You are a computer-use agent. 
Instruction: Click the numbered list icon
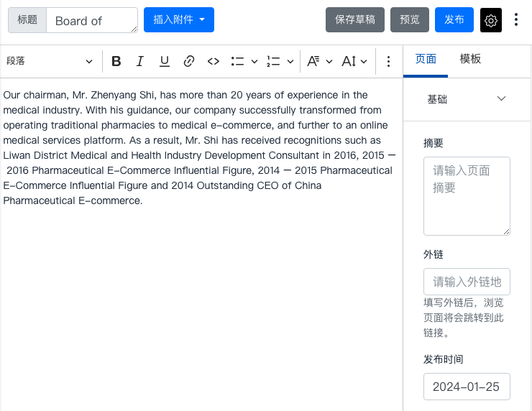pyautogui.click(x=273, y=62)
